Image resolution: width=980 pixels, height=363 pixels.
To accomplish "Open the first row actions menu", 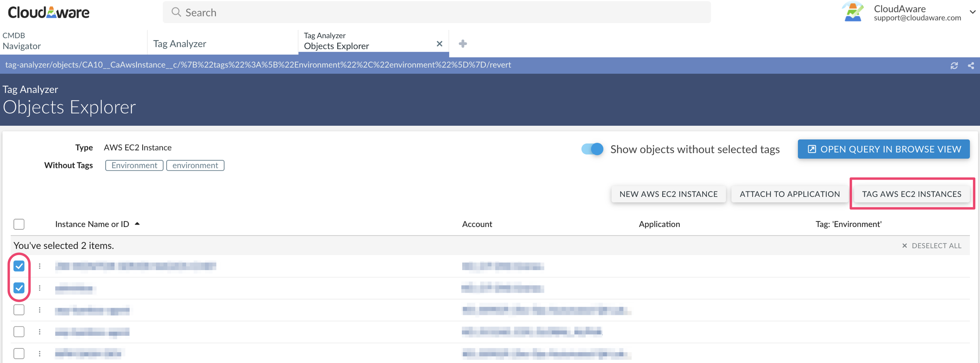I will 40,266.
